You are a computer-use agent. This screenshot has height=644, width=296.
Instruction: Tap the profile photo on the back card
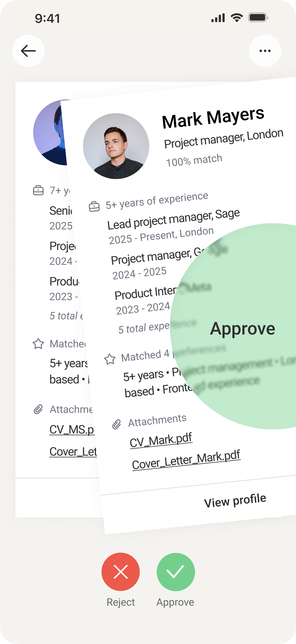click(50, 132)
